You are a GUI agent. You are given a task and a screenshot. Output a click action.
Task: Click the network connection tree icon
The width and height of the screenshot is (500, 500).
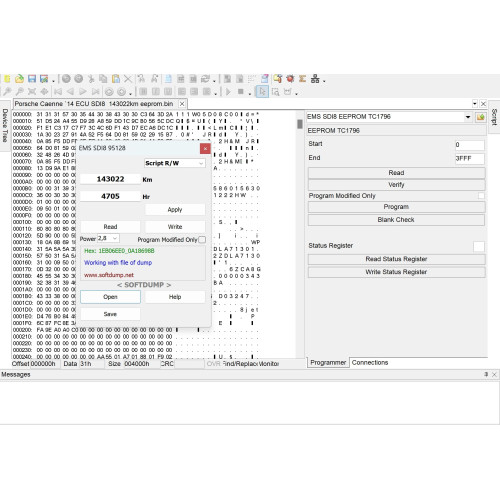coord(315,79)
